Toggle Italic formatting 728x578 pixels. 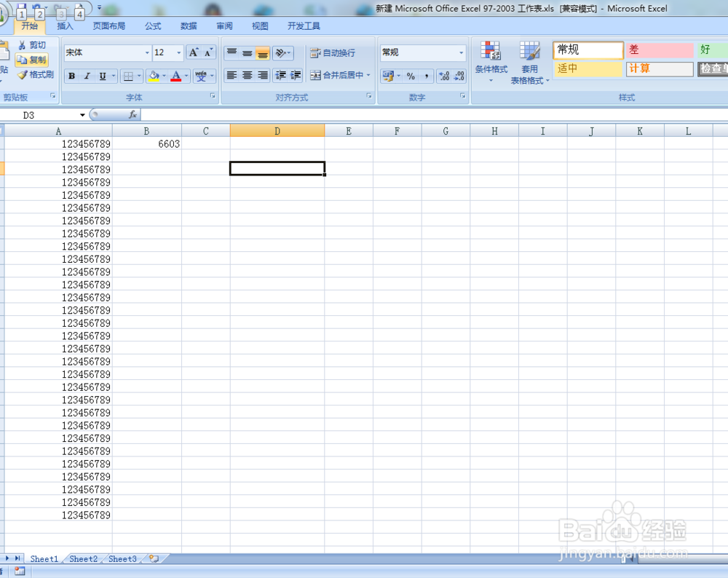click(x=87, y=76)
